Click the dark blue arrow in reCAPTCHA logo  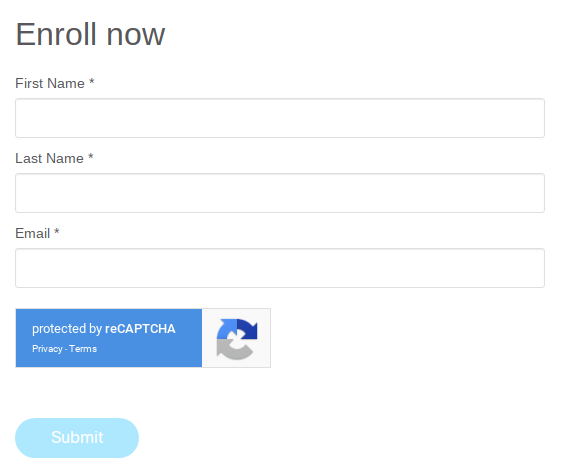[248, 328]
